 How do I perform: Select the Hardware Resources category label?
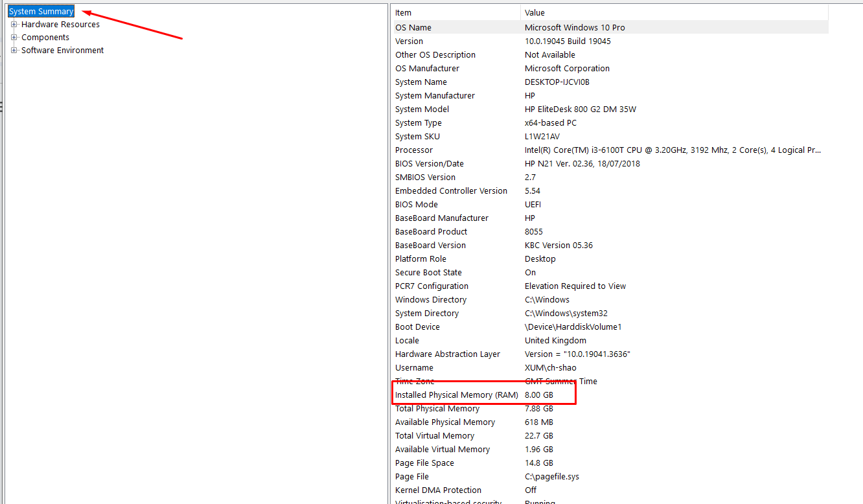60,25
